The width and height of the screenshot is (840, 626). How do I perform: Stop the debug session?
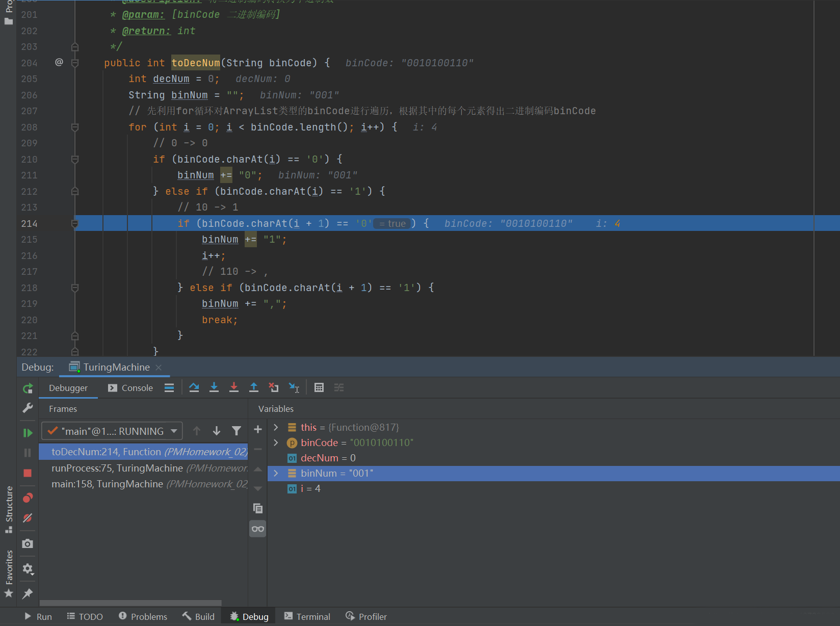(28, 473)
